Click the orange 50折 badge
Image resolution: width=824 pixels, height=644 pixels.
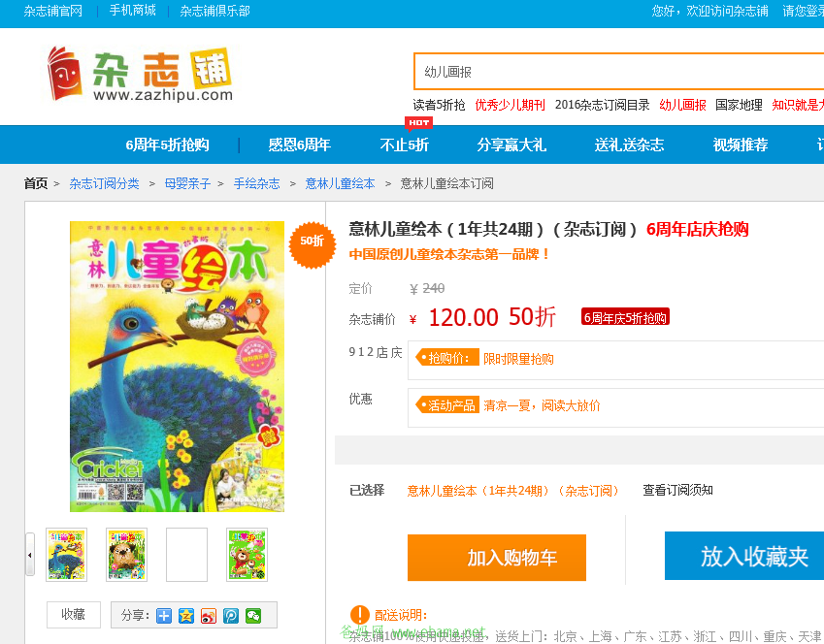[x=313, y=244]
